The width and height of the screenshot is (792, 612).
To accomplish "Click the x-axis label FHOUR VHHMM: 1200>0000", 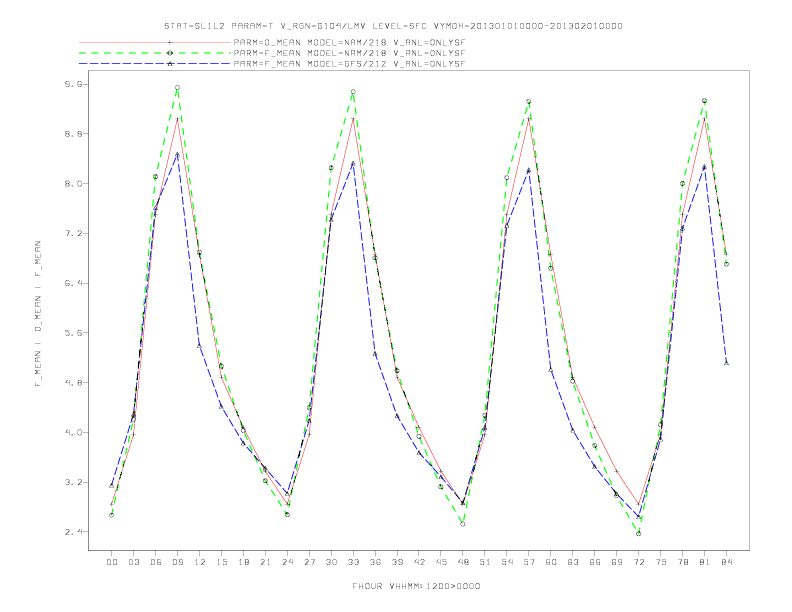I will [416, 586].
